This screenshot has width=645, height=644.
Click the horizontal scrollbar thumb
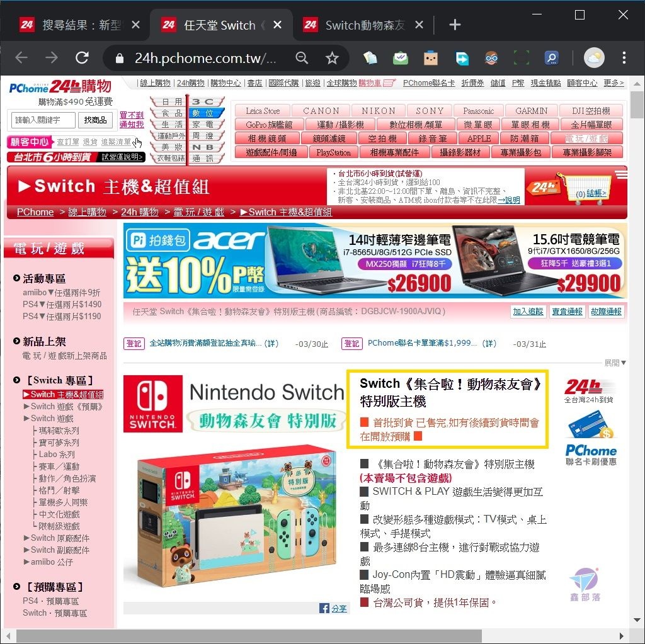249,636
